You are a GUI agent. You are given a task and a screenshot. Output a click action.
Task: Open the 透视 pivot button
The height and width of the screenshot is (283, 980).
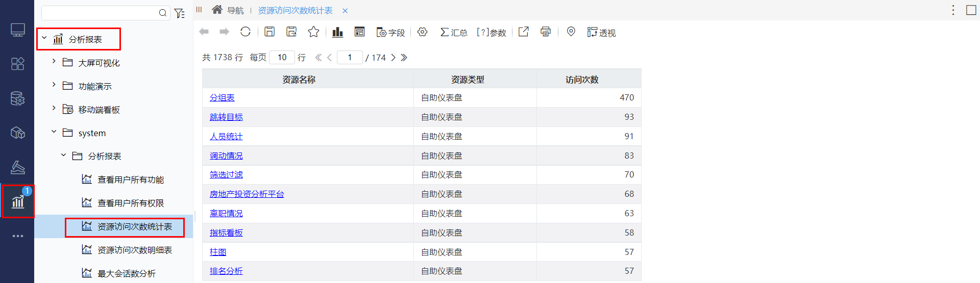click(601, 32)
